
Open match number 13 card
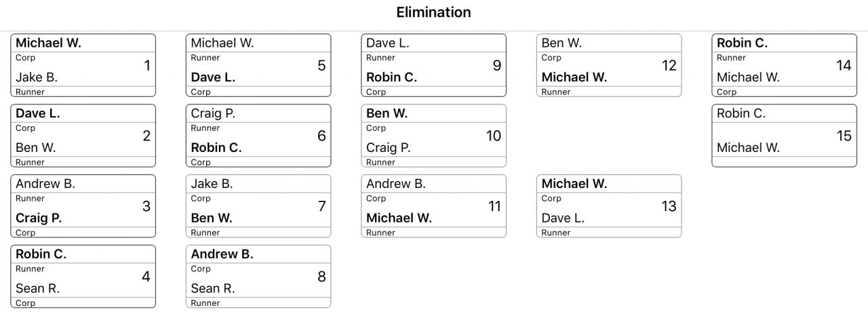pos(609,206)
